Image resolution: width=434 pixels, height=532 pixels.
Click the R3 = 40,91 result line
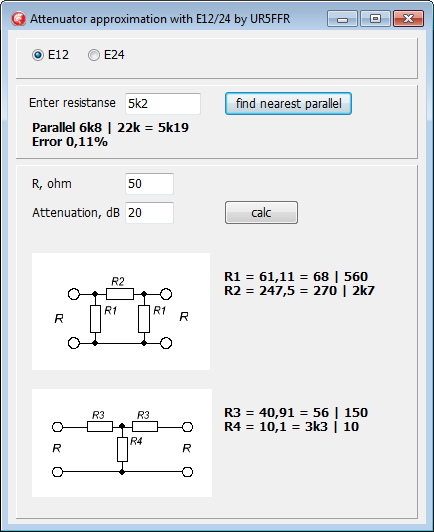point(296,413)
